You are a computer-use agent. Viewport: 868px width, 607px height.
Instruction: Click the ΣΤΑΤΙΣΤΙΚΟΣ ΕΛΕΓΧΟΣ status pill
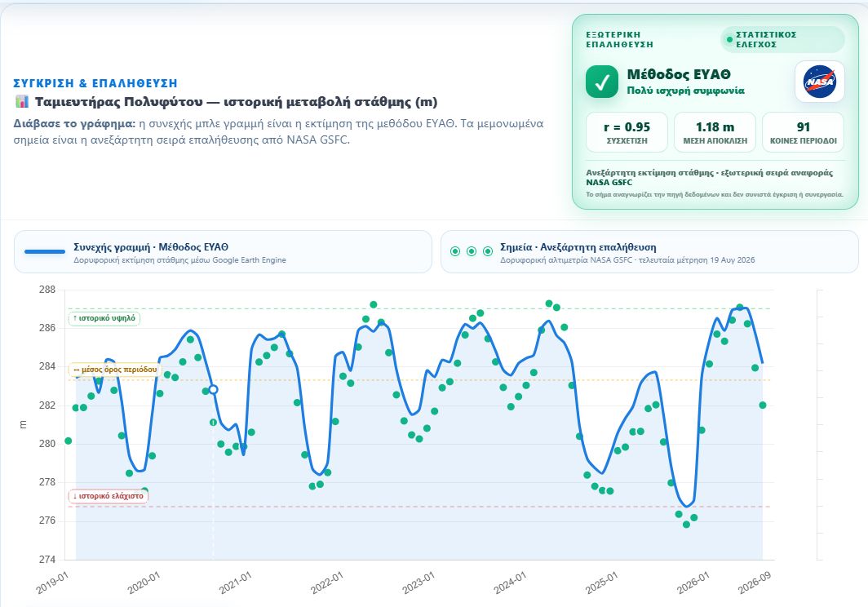[x=783, y=39]
